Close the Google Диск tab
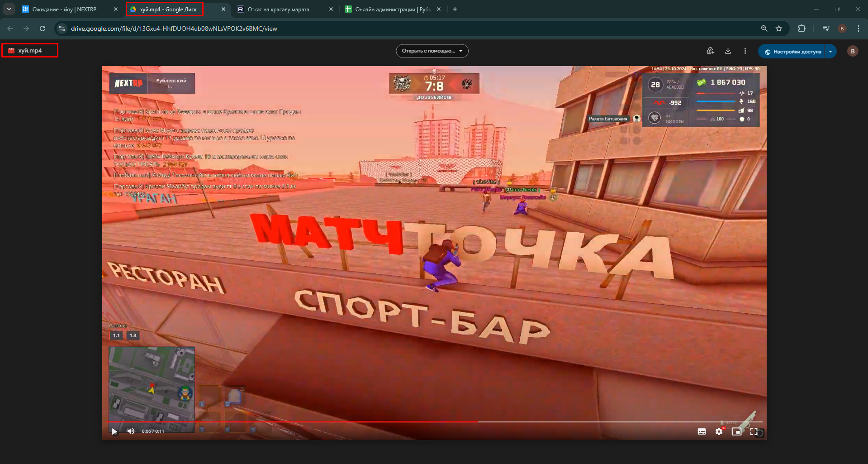Screen dimensions: 868x464 [x=223, y=9]
